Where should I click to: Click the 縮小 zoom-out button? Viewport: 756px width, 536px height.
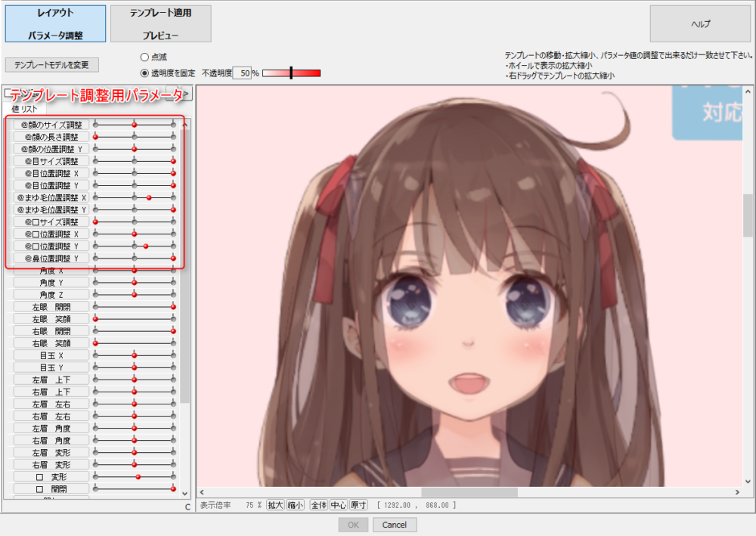pos(295,505)
